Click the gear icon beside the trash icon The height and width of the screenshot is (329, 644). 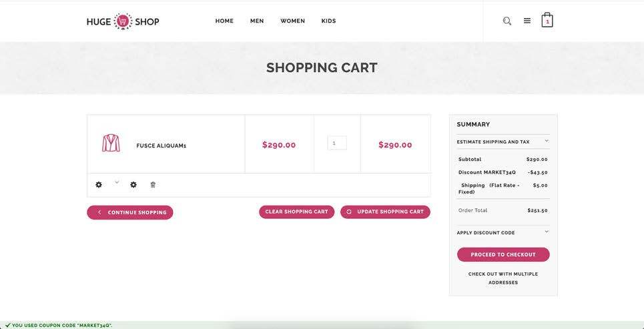click(133, 185)
